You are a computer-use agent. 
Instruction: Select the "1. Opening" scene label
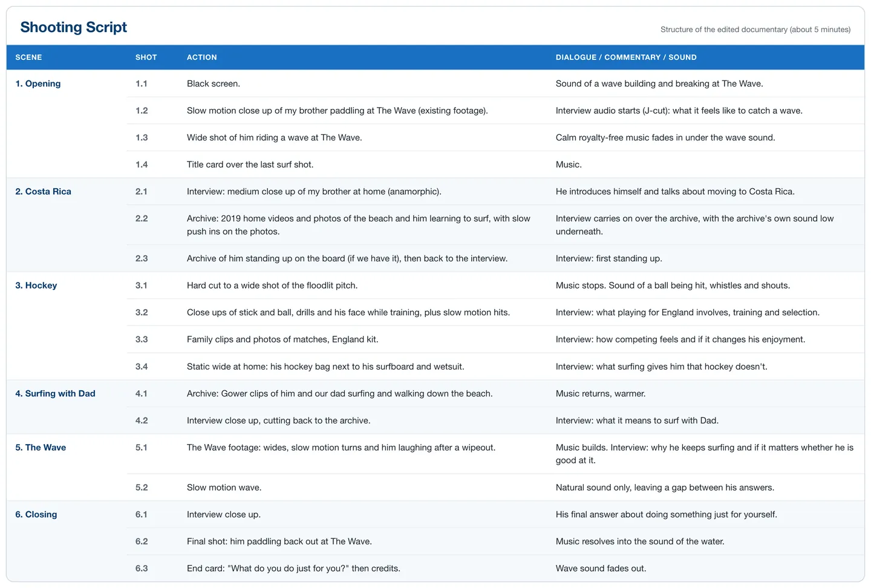38,83
